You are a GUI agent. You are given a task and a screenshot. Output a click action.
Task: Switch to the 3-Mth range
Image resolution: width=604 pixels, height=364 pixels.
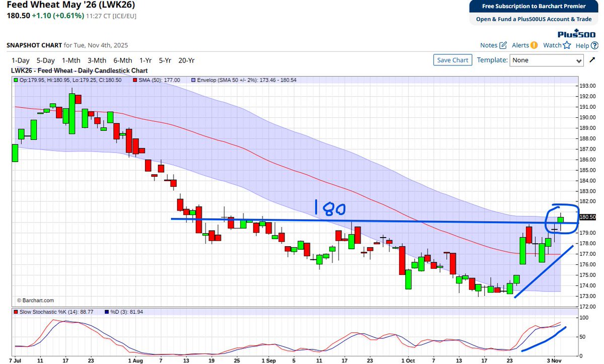point(97,60)
